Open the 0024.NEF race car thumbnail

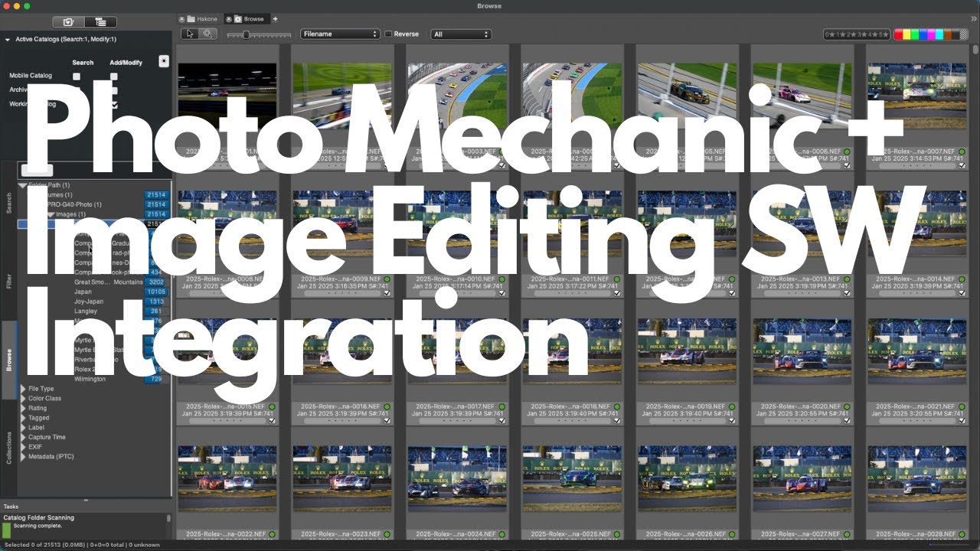pos(457,480)
